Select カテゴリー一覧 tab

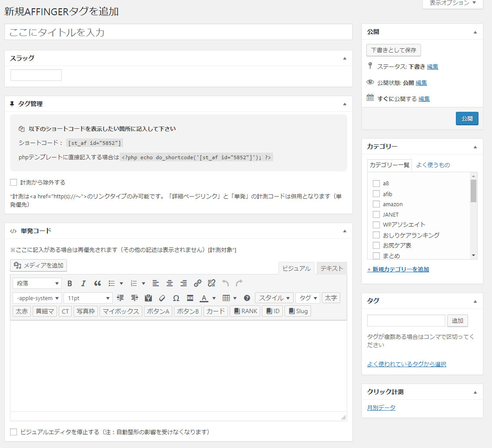click(389, 165)
